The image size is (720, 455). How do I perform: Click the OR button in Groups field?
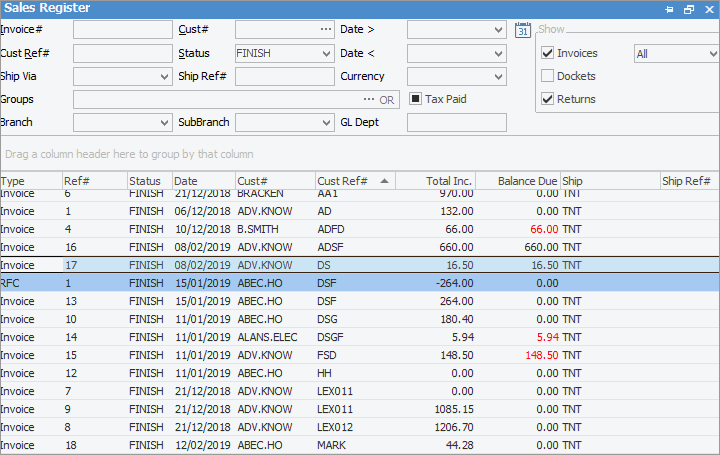pyautogui.click(x=387, y=100)
